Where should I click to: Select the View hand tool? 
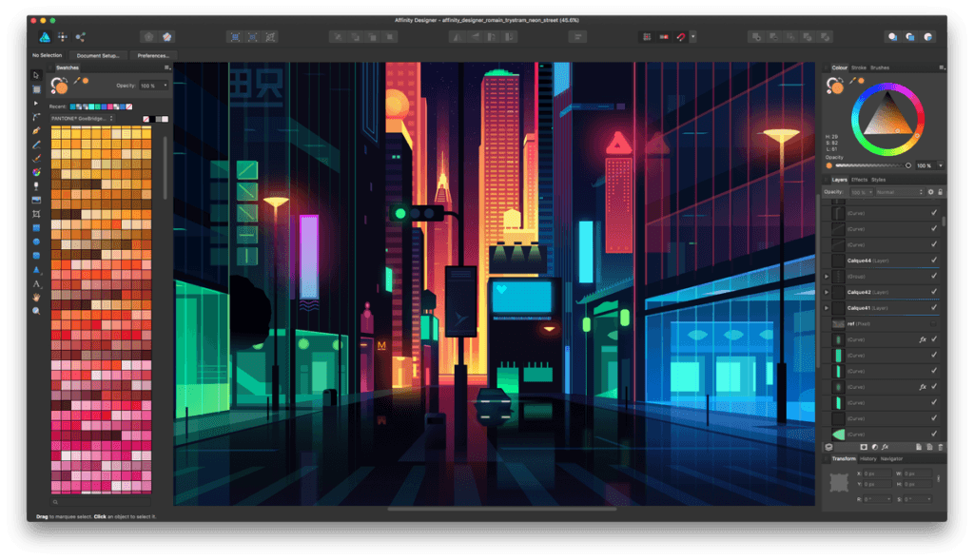point(36,298)
